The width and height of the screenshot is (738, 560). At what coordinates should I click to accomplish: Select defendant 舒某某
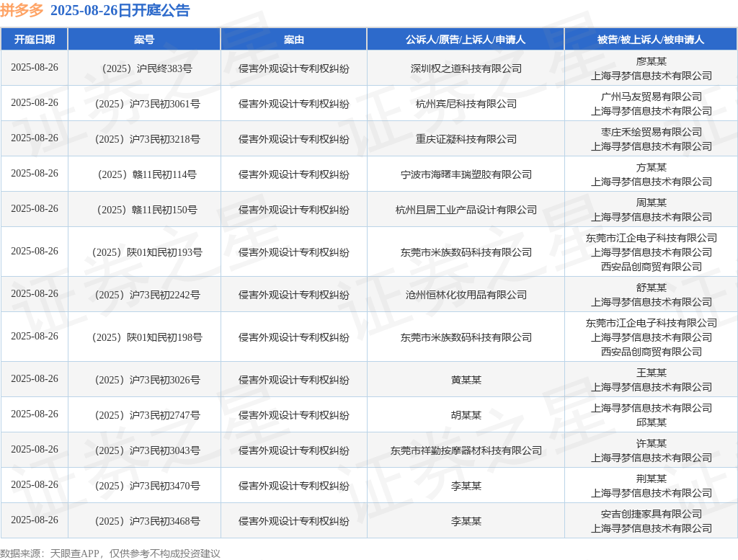point(652,287)
